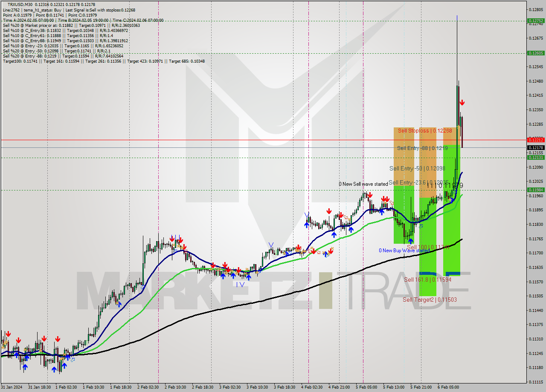This screenshot has width=546, height=392.
Task: Click the 0.11570 price axis label
Action: (x=536, y=282)
